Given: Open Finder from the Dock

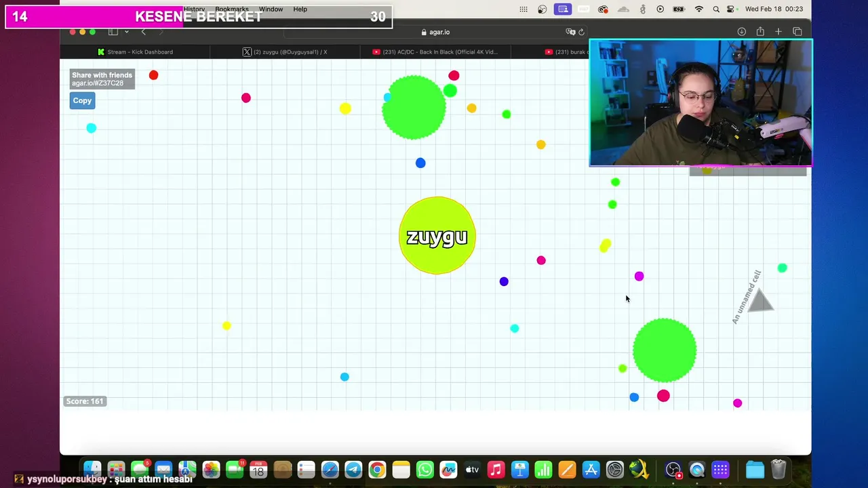Looking at the screenshot, I should click(x=92, y=470).
